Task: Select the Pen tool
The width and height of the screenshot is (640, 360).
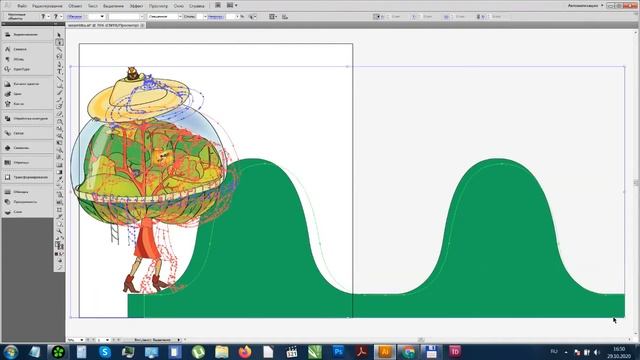Action: click(59, 64)
